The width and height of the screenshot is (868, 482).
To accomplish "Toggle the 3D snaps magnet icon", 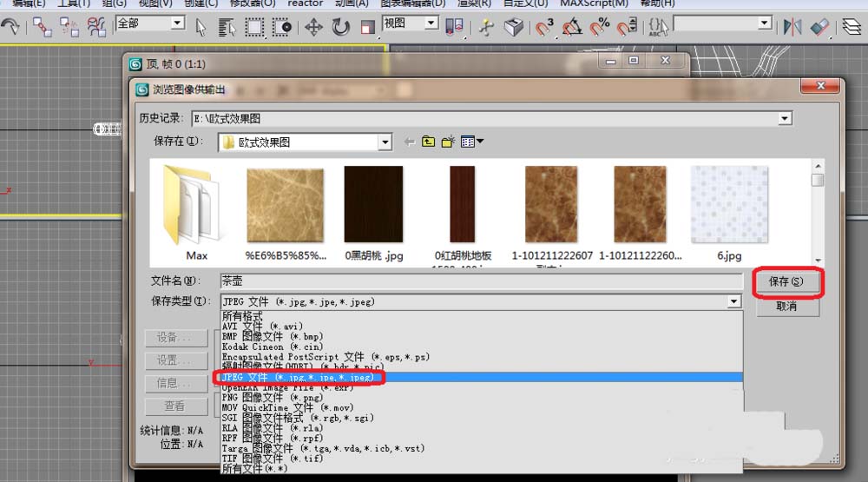I will [x=544, y=28].
